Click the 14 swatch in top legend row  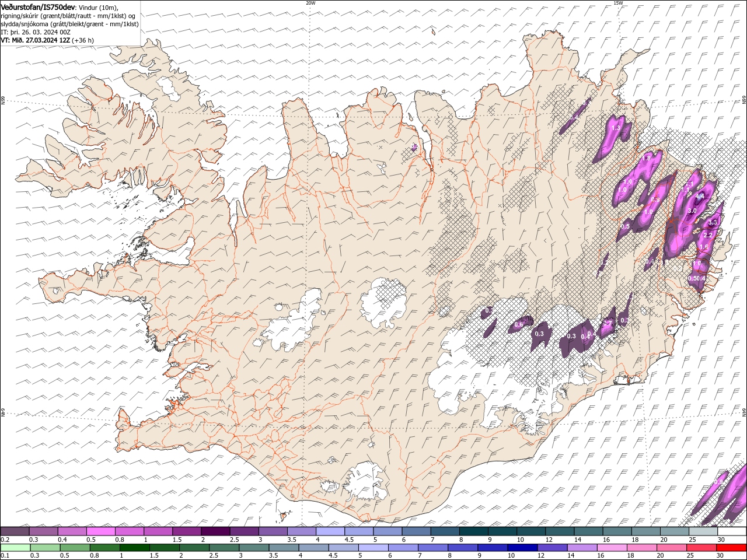[588, 531]
